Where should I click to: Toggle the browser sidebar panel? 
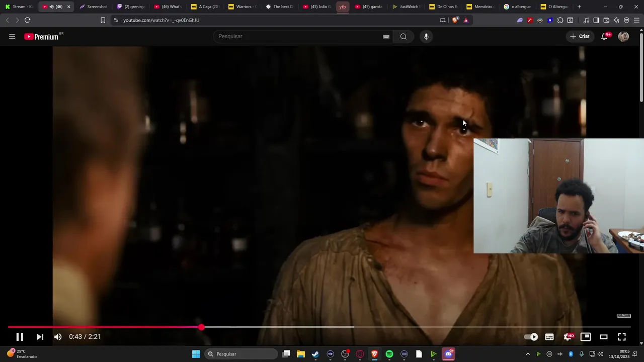pyautogui.click(x=596, y=20)
